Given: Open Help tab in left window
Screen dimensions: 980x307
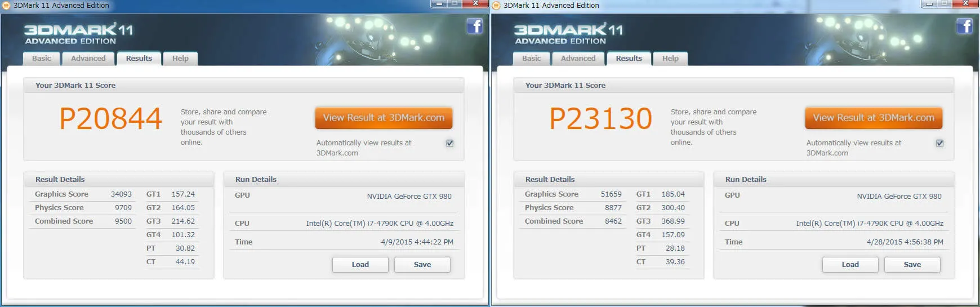Looking at the screenshot, I should pyautogui.click(x=180, y=59).
